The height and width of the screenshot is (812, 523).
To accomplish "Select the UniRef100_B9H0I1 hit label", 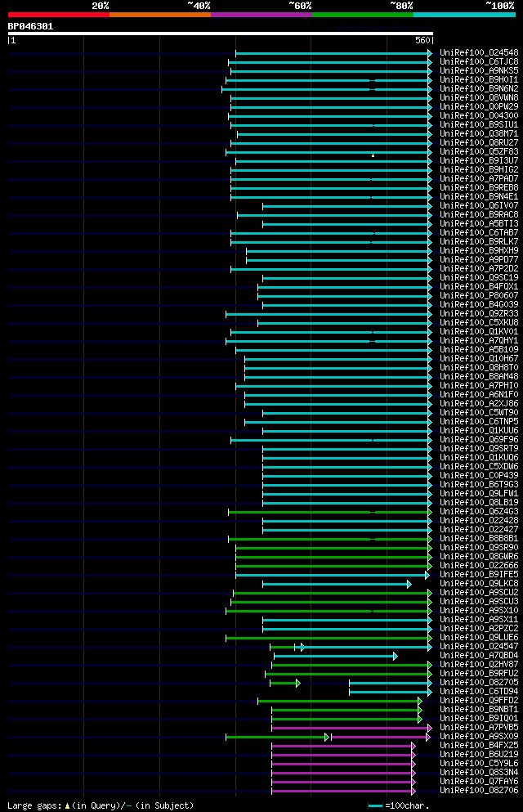I will tap(479, 80).
